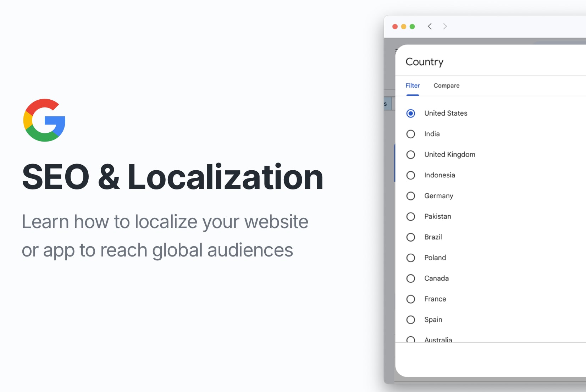Image resolution: width=586 pixels, height=392 pixels.
Task: Click the 'France' label text
Action: click(435, 299)
